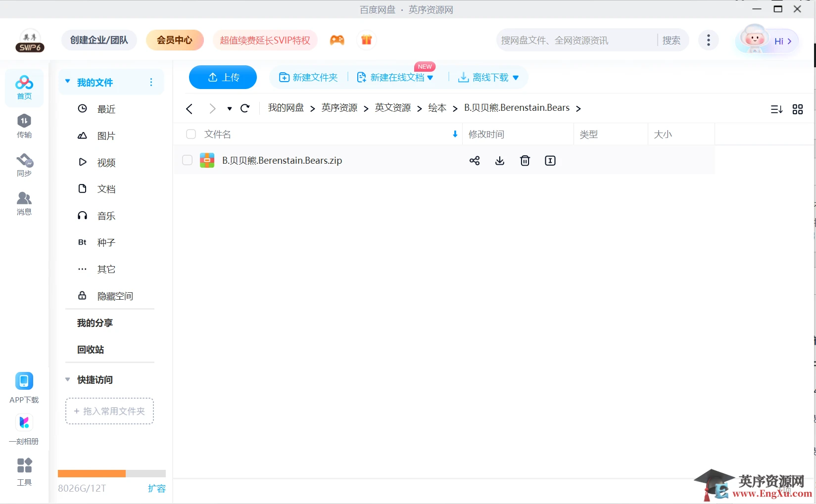Image resolution: width=816 pixels, height=504 pixels.
Task: Click the 上传 upload button
Action: click(223, 77)
